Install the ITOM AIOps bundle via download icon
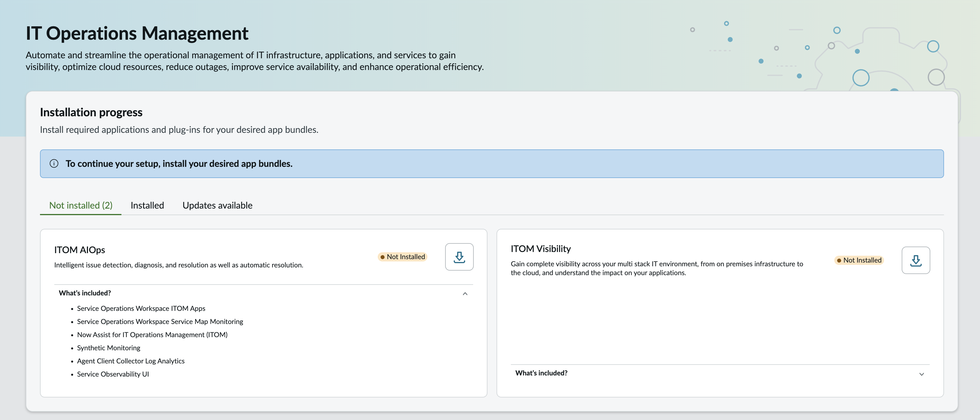Image resolution: width=980 pixels, height=420 pixels. tap(459, 257)
